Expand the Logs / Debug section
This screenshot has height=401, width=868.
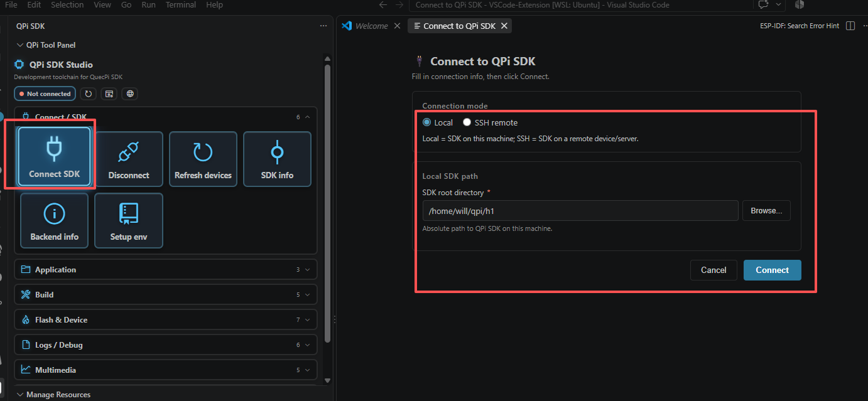click(x=166, y=345)
